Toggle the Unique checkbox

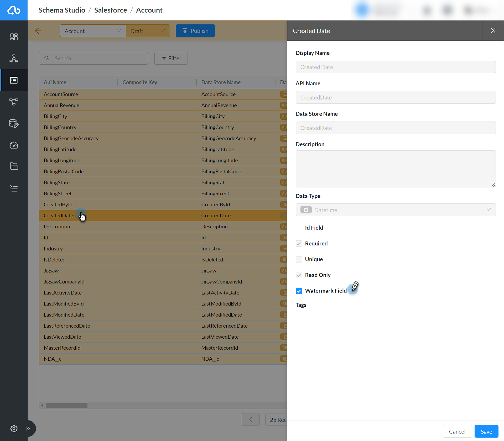click(x=299, y=259)
